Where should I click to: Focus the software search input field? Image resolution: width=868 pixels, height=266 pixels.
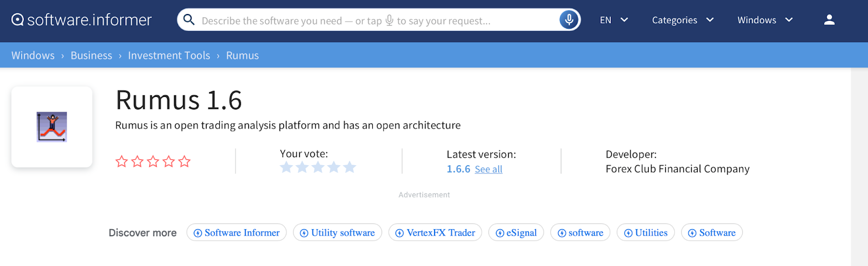tap(369, 21)
